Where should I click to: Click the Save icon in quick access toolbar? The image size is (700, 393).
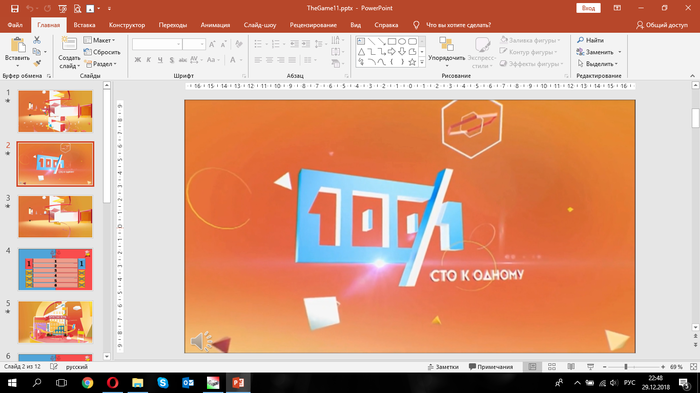(15, 8)
